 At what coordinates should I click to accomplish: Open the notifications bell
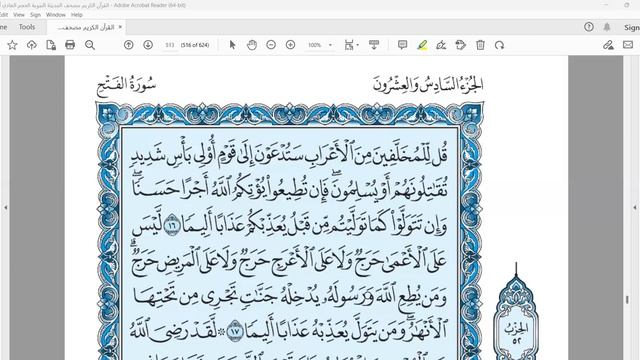(x=607, y=27)
